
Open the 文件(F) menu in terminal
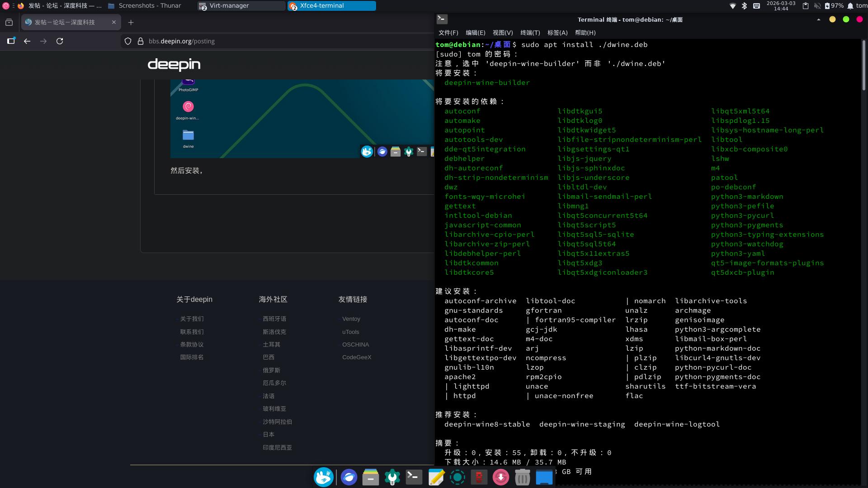pyautogui.click(x=448, y=33)
